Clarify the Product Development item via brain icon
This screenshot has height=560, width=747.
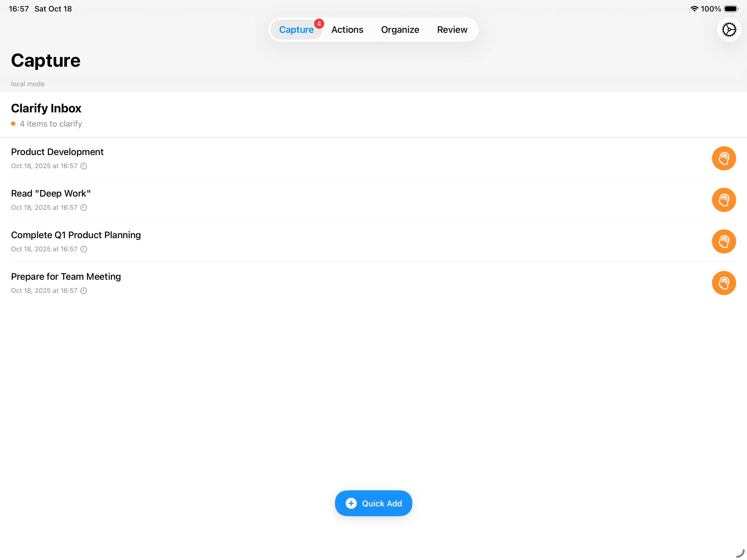coord(723,158)
